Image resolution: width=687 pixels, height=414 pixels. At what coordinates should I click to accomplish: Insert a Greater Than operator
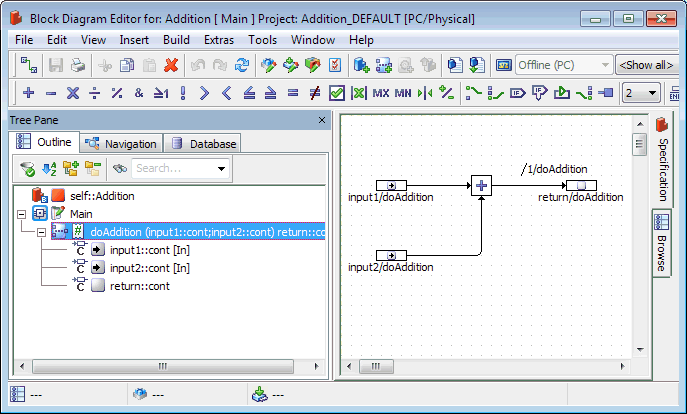tap(205, 93)
